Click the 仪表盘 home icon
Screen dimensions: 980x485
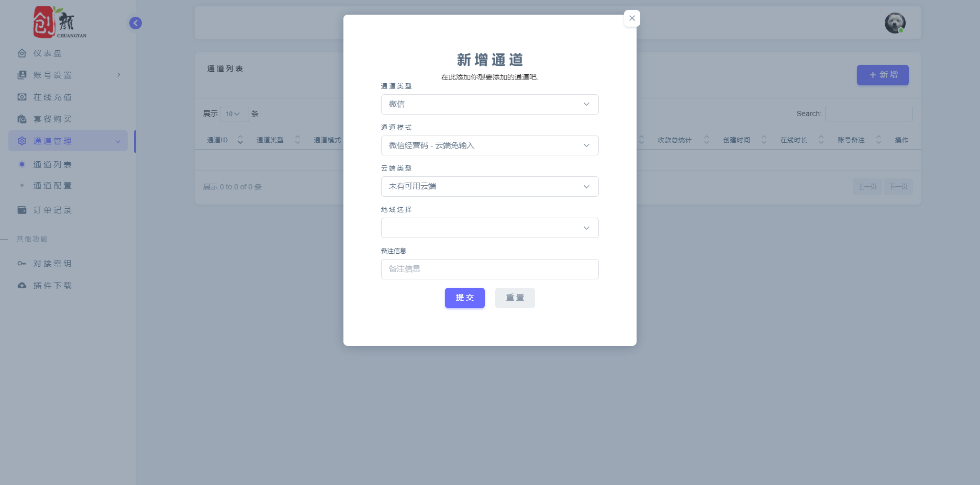pos(22,53)
